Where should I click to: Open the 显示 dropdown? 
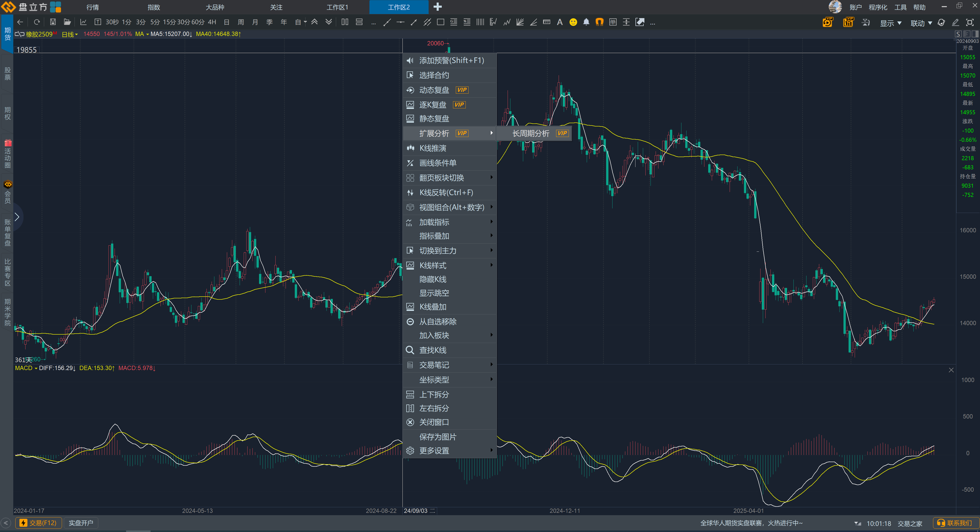click(x=891, y=23)
